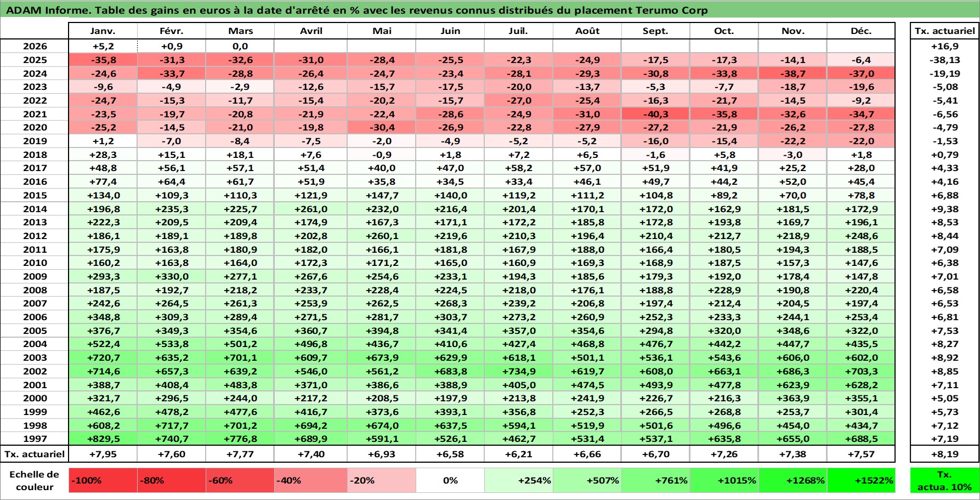Click the 2003 row label
Image resolution: width=980 pixels, height=500 pixels.
[x=35, y=357]
